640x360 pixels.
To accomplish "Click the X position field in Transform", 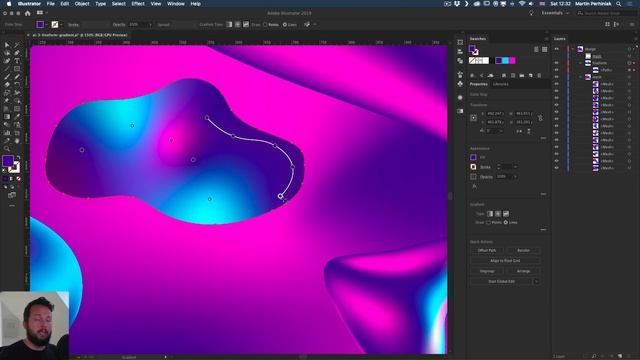I will click(495, 113).
